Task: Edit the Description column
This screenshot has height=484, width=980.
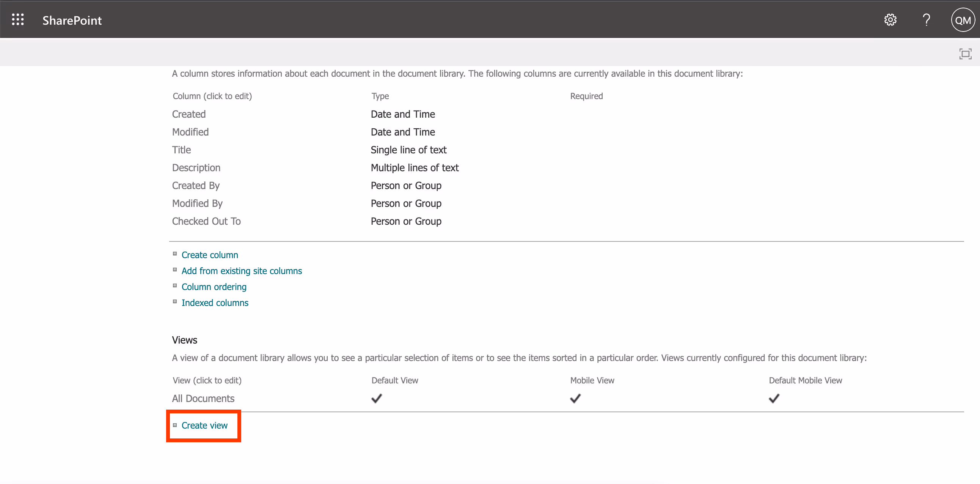Action: (x=196, y=168)
